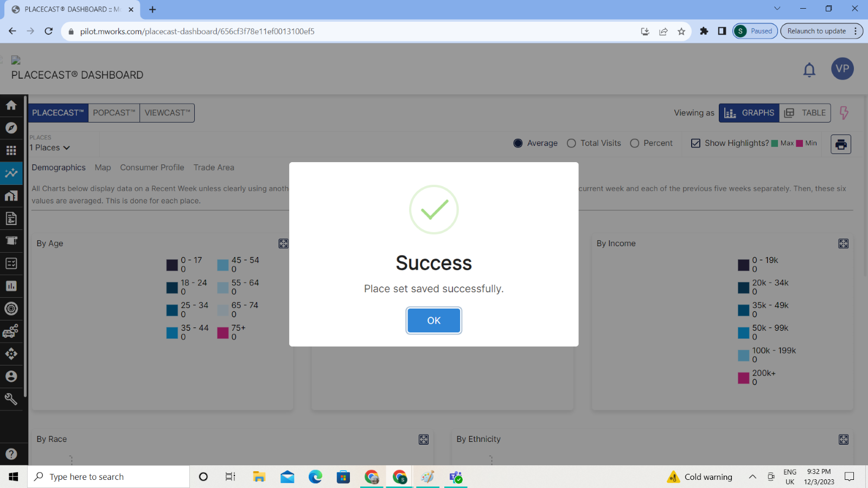Image resolution: width=868 pixels, height=488 pixels.
Task: Click the taskbar search box
Action: click(x=108, y=477)
